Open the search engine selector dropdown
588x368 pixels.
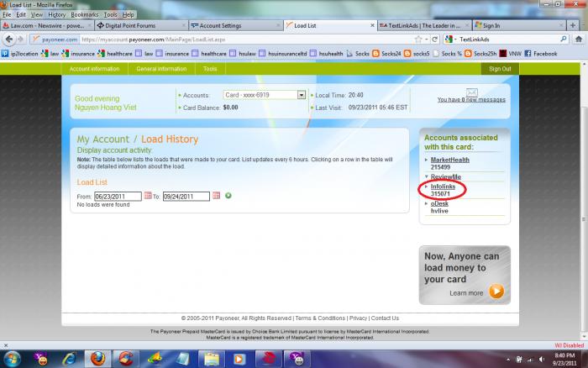pos(451,39)
